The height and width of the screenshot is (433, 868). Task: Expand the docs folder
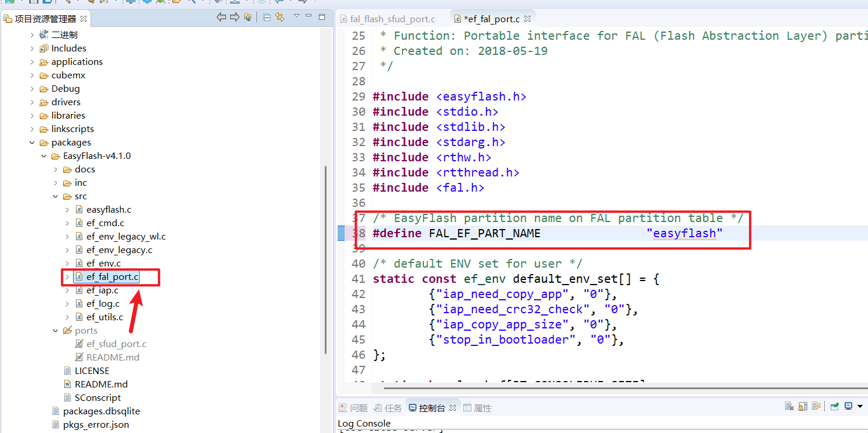(x=55, y=169)
